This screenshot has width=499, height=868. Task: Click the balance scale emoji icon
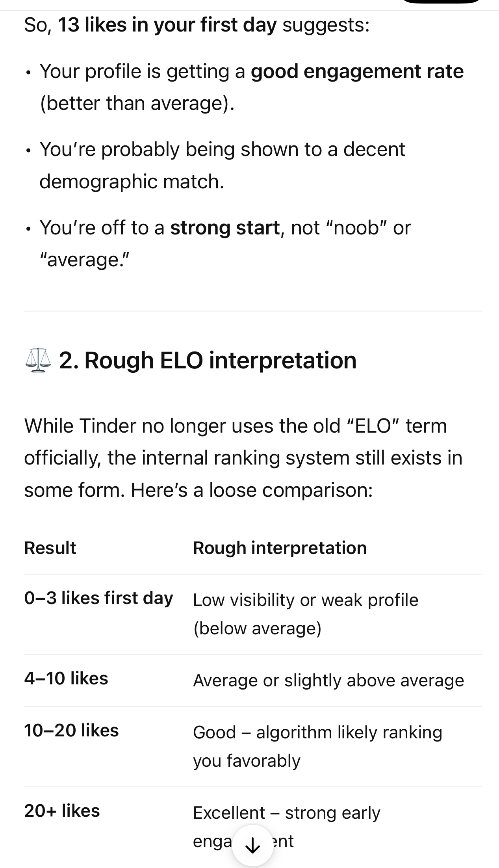pyautogui.click(x=38, y=360)
